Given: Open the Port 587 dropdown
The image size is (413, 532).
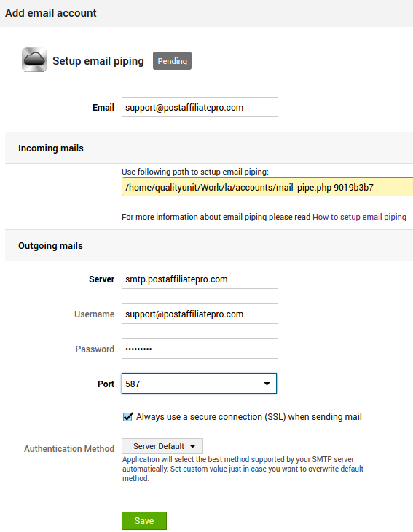Looking at the screenshot, I should pos(199,384).
